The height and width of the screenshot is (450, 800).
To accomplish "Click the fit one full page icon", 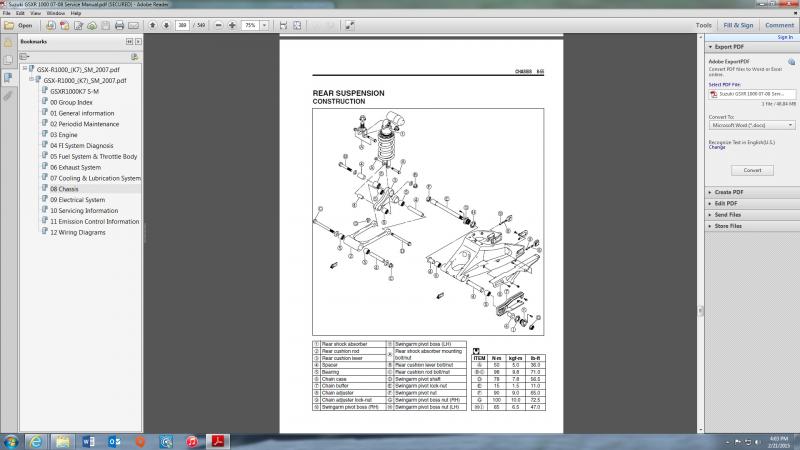I will [297, 25].
